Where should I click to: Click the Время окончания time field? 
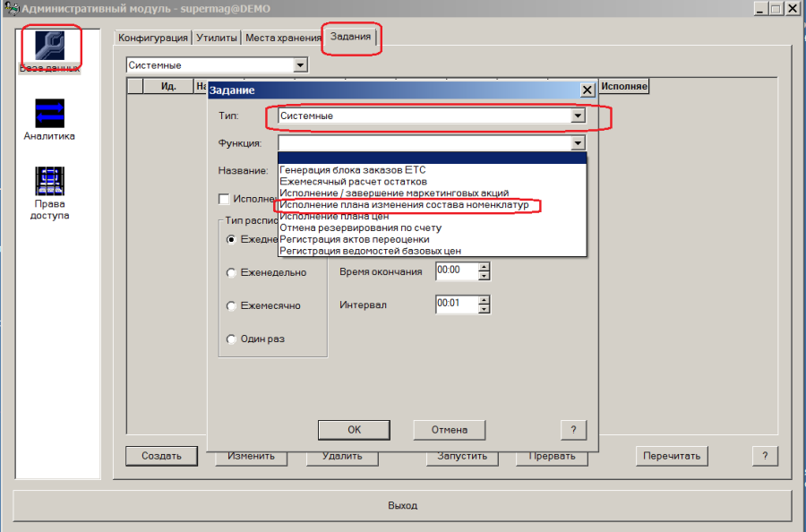click(457, 270)
